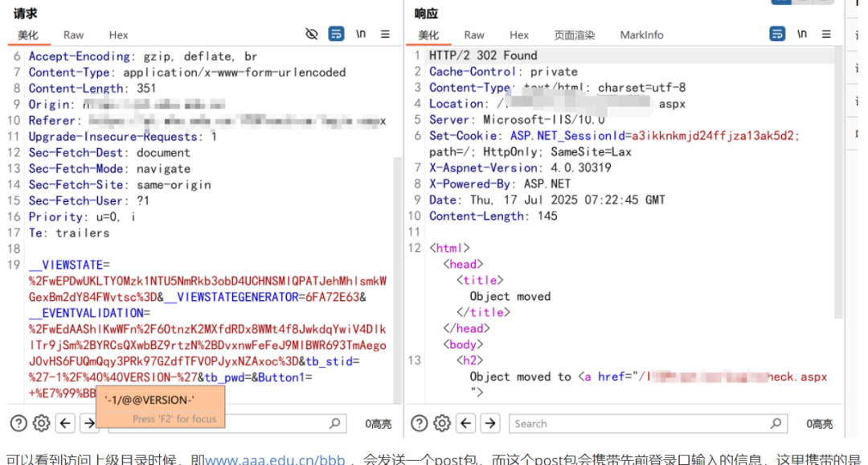The image size is (868, 465).
Task: Go to previous match in response
Action: click(x=466, y=423)
